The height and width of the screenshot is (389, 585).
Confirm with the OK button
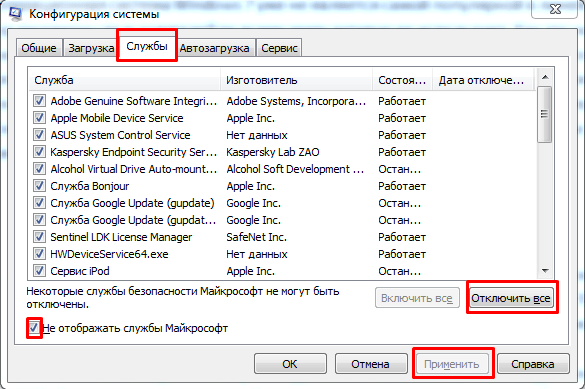(290, 364)
